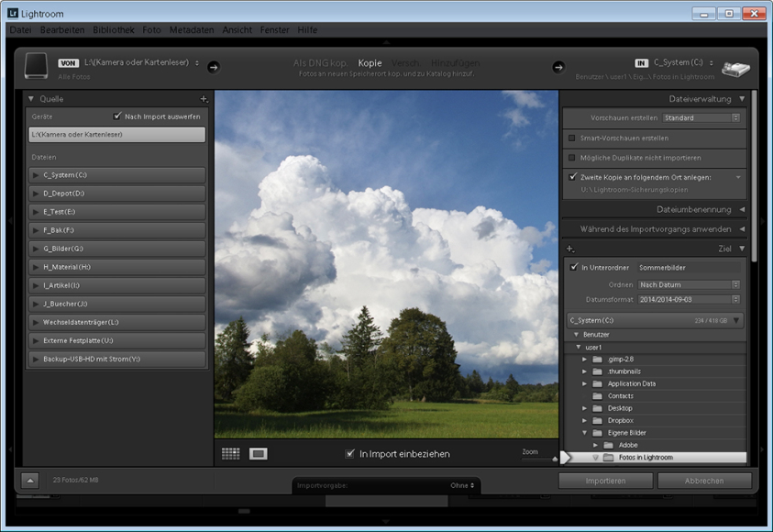Click the source card reader device icon
The image size is (773, 532).
coord(36,66)
